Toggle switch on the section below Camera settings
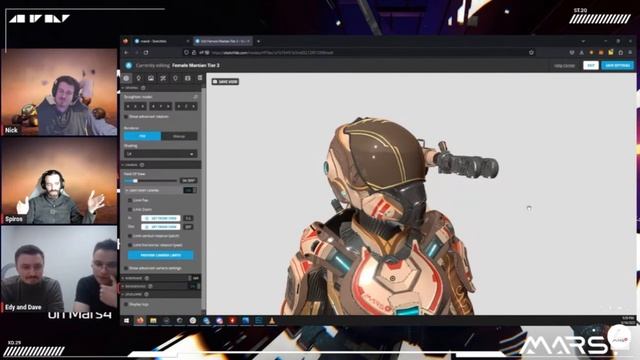Screen dimensions: 640x360 click(x=195, y=278)
